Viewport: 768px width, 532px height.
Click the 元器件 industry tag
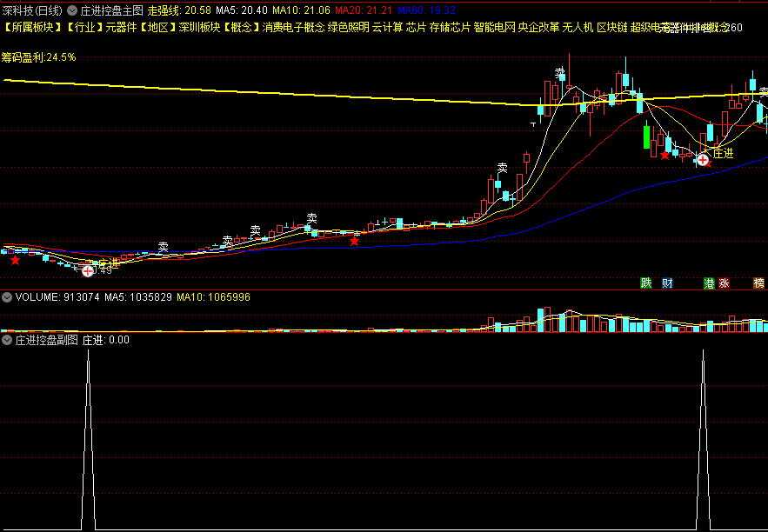click(121, 28)
